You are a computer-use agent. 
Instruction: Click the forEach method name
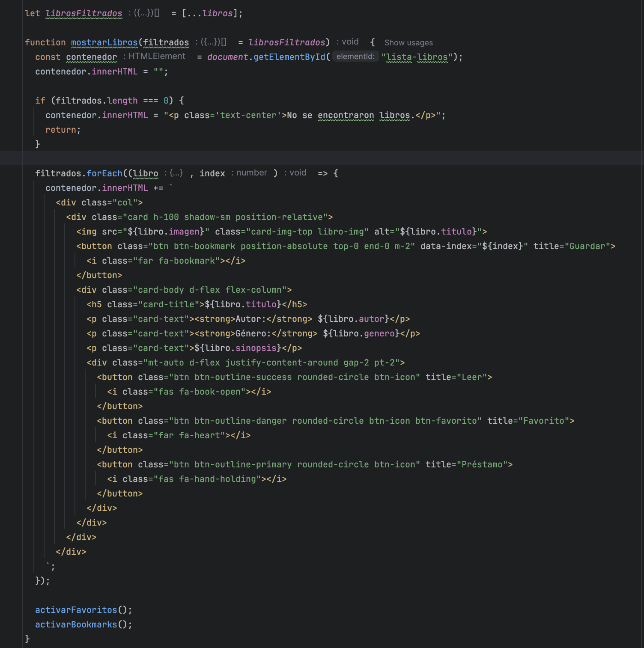[104, 173]
